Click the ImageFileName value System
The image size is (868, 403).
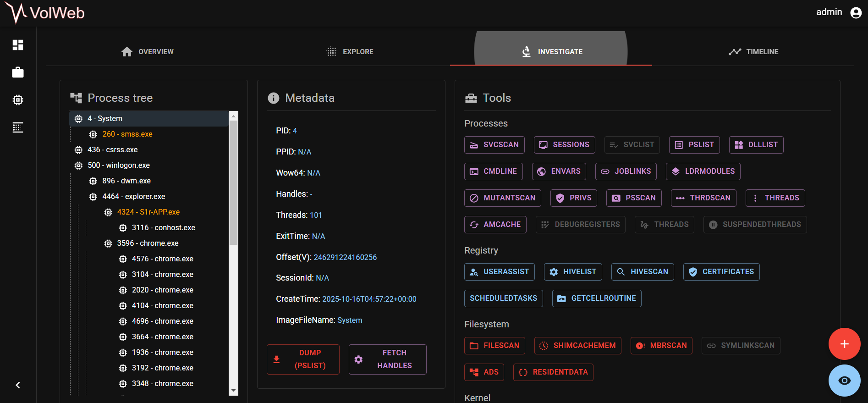[350, 320]
